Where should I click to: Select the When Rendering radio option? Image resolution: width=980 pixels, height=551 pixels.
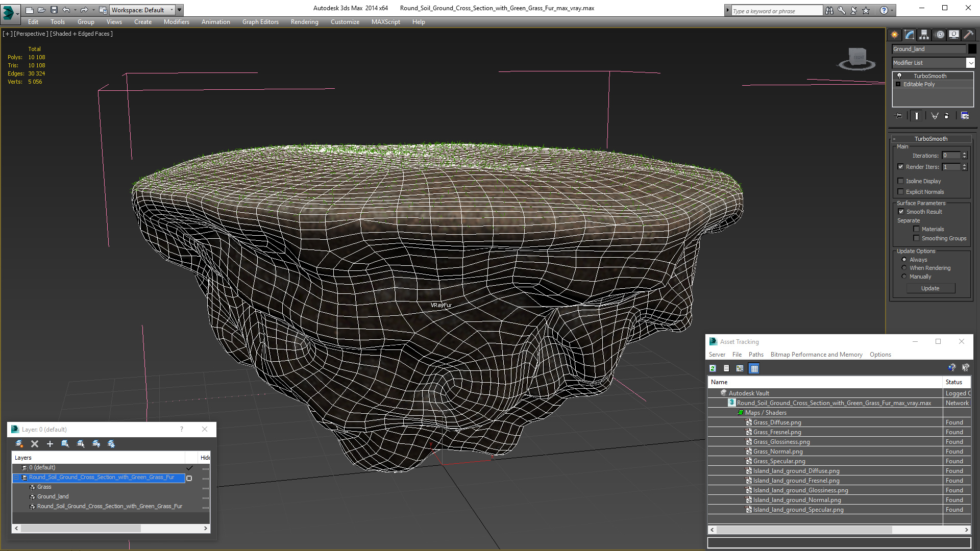[x=904, y=268]
